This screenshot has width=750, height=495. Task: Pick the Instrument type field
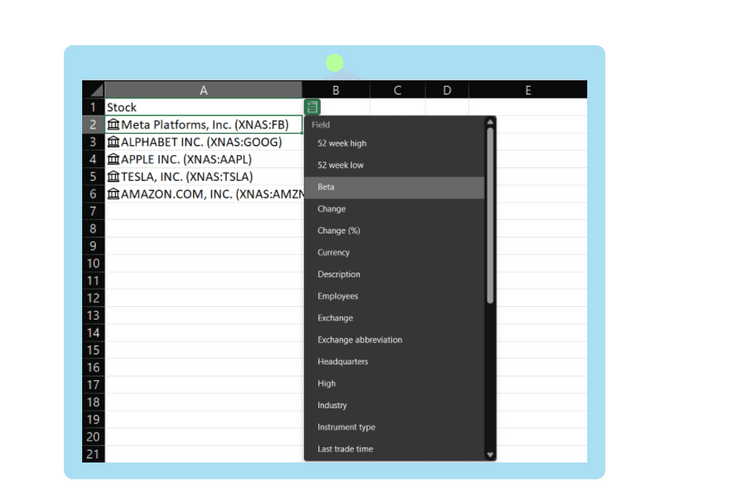pyautogui.click(x=395, y=428)
